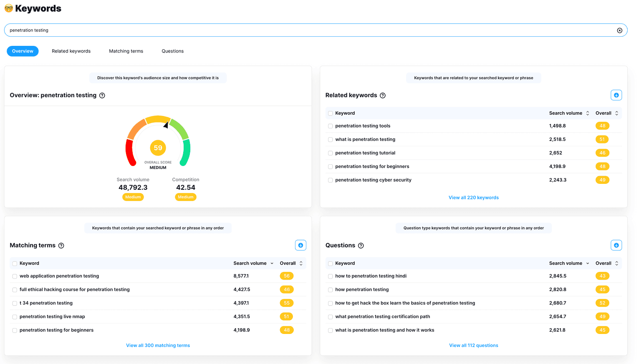Click the Overview panel question mark icon
The height and width of the screenshot is (364, 641).
pos(102,95)
